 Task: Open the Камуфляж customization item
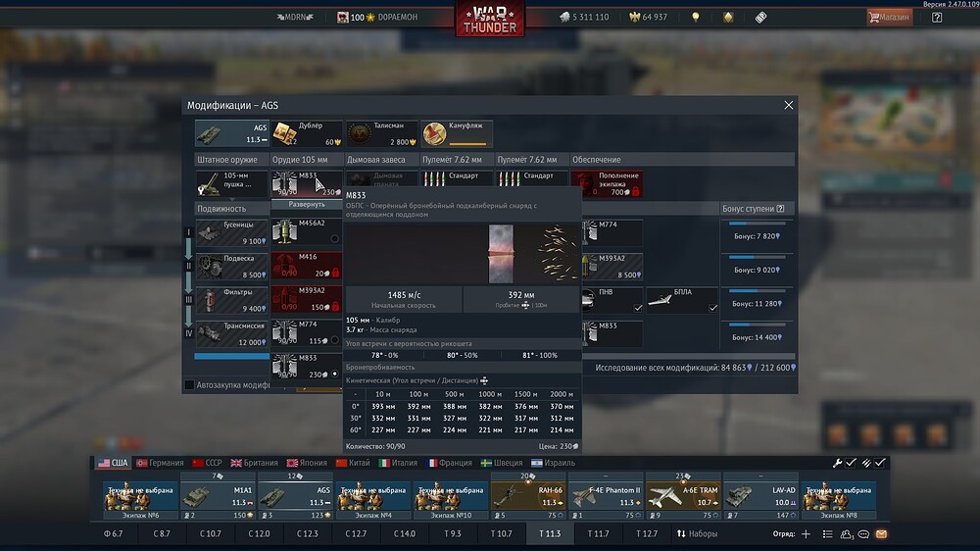tap(457, 133)
